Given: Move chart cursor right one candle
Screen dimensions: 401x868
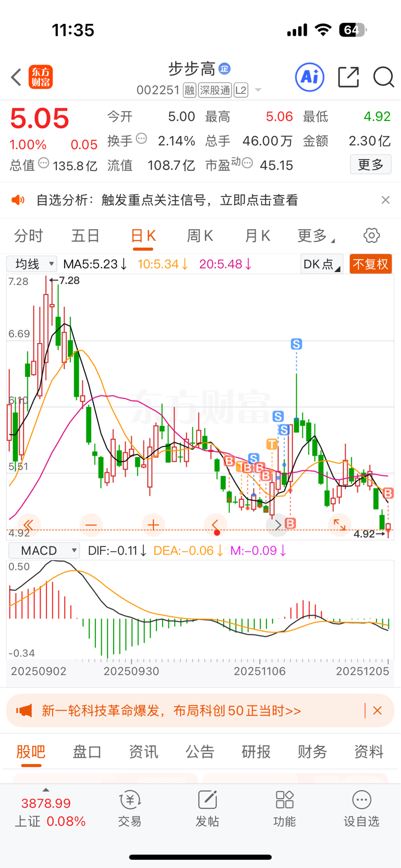Looking at the screenshot, I should [277, 524].
